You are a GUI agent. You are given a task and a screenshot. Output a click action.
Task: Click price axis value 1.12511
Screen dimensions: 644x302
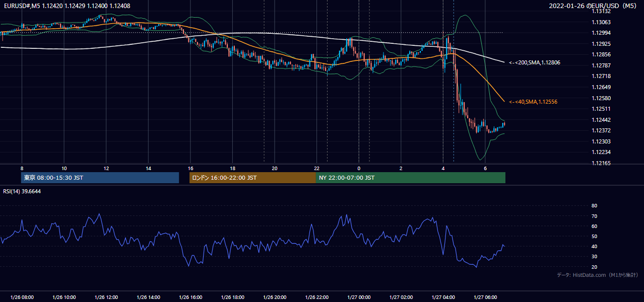[602, 109]
